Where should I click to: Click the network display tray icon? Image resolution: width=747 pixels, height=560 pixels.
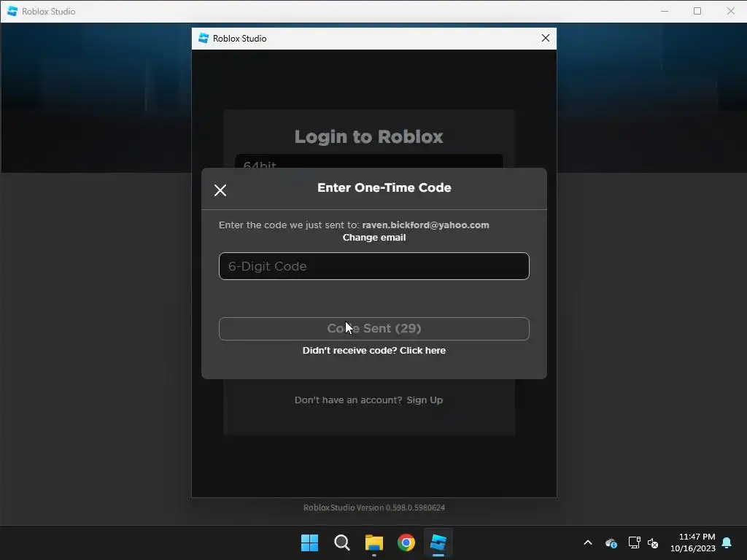(634, 542)
